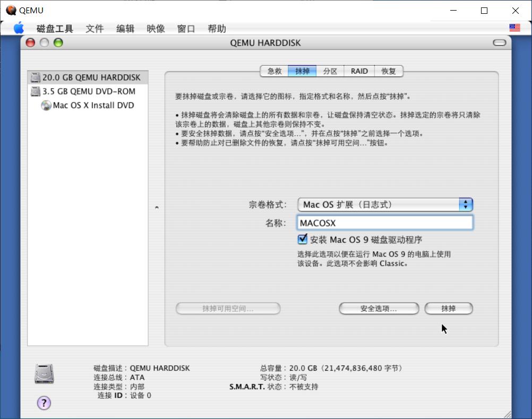Open the 磁盘工具 application menu
This screenshot has width=532, height=419.
pos(55,29)
